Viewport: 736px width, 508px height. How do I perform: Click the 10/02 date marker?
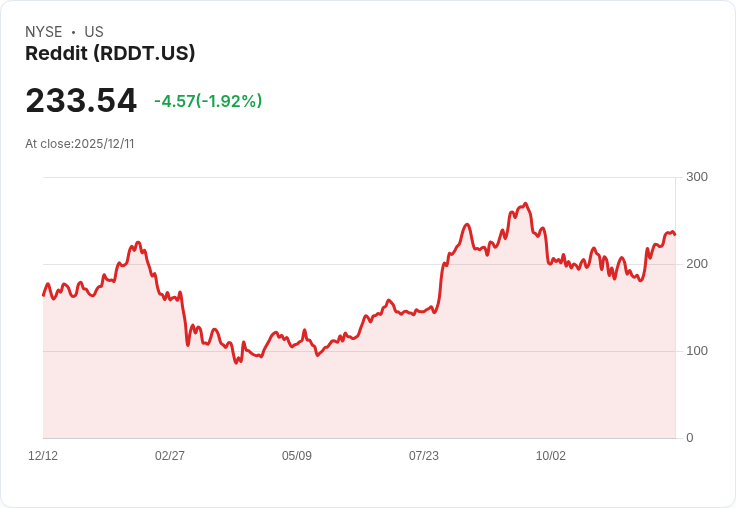(551, 456)
